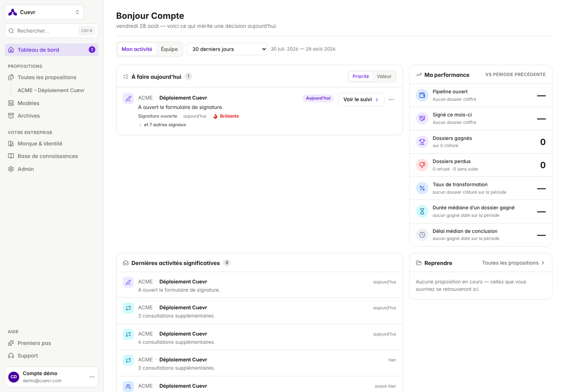Switch to the Mon activité tab
The image size is (565, 392).
pyautogui.click(x=137, y=49)
